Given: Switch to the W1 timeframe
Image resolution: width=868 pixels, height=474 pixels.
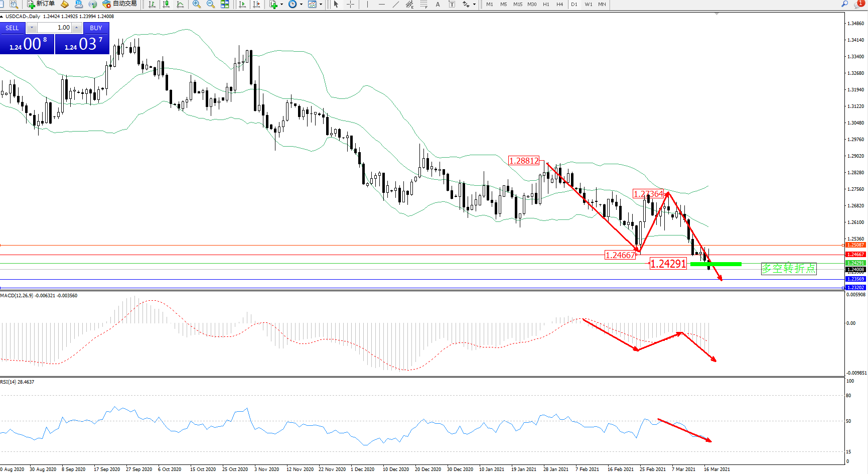Looking at the screenshot, I should (588, 4).
